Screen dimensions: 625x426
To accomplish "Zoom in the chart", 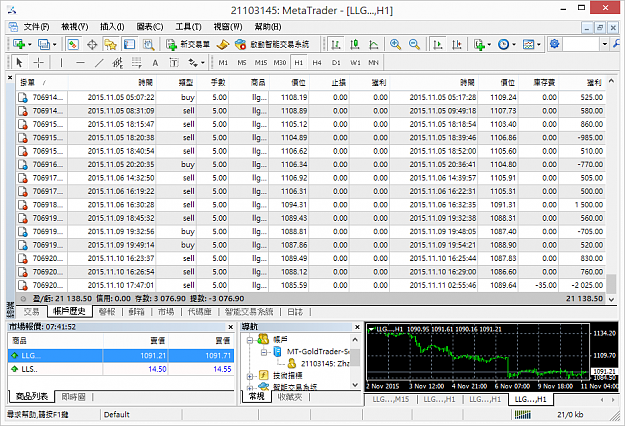I will (x=395, y=44).
